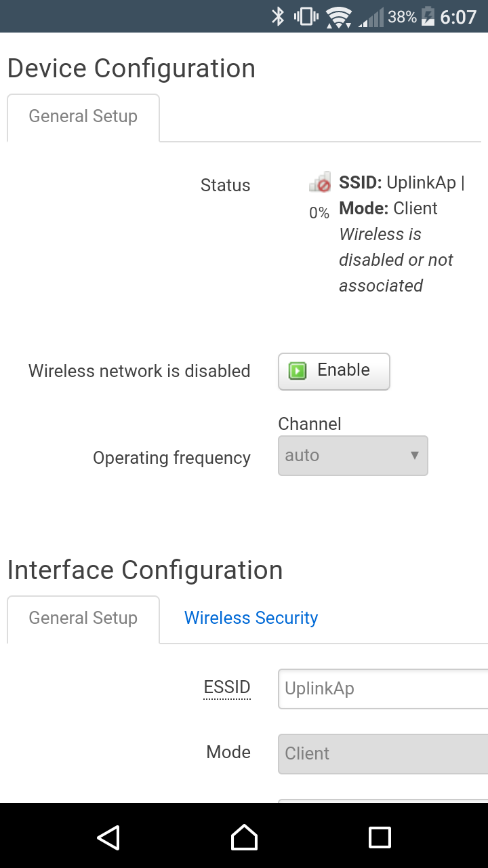Switch to the Wireless Security tab
Screen dimensions: 488x868
tap(251, 618)
